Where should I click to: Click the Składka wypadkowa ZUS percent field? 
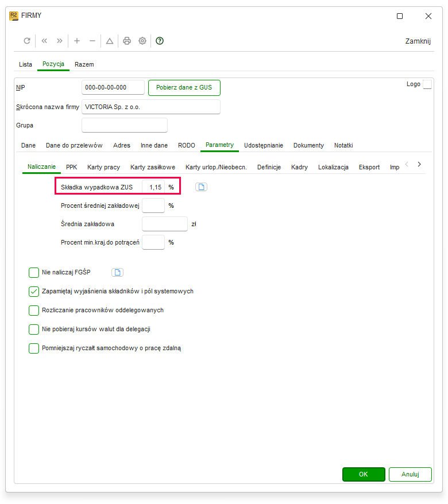(153, 187)
